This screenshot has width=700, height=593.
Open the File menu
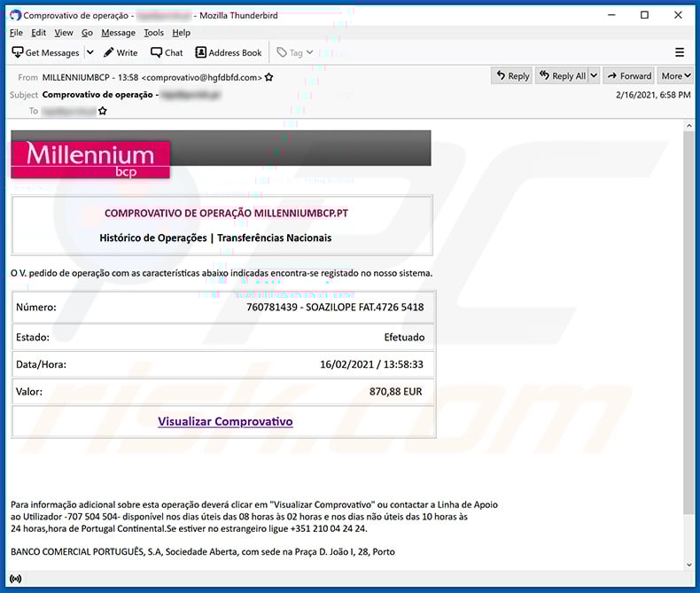click(x=16, y=33)
